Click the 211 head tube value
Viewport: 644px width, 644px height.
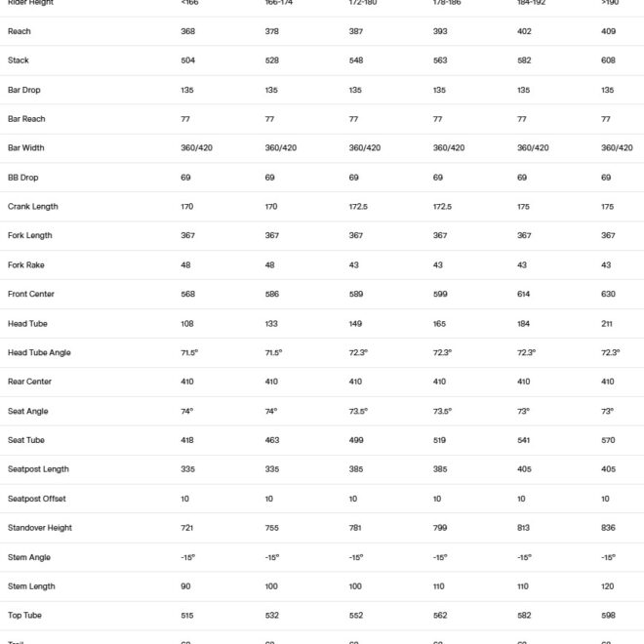tap(607, 323)
